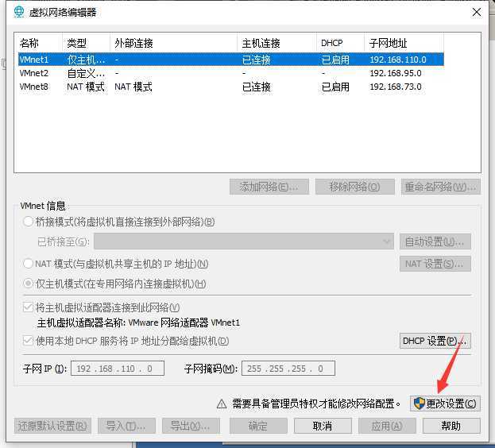This screenshot has height=448, width=495.
Task: Select the VMnet8 network row
Action: (x=231, y=87)
